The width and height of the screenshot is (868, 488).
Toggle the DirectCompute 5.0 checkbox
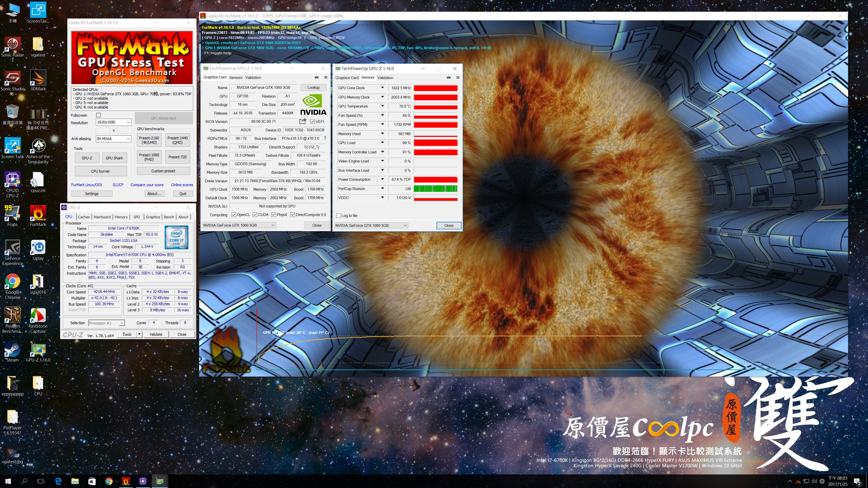point(292,215)
